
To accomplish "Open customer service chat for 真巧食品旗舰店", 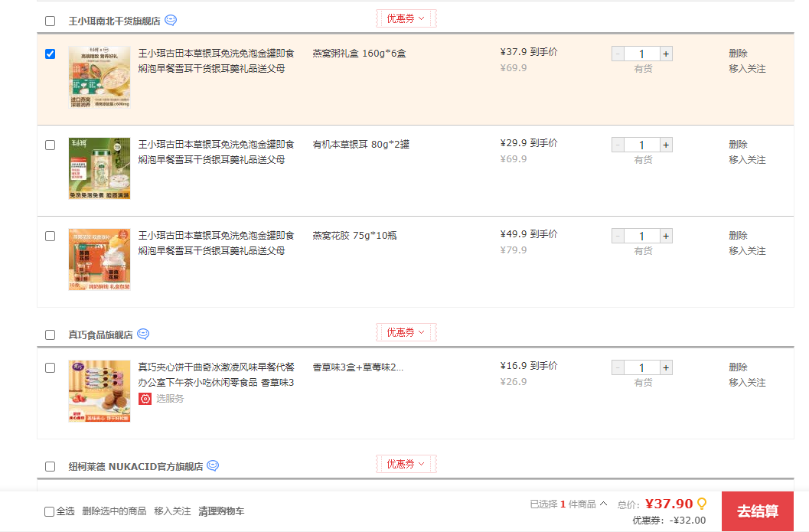I will 143,335.
